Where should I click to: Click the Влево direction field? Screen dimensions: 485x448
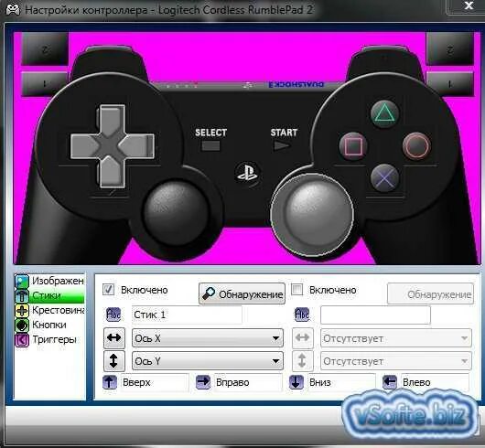click(435, 382)
